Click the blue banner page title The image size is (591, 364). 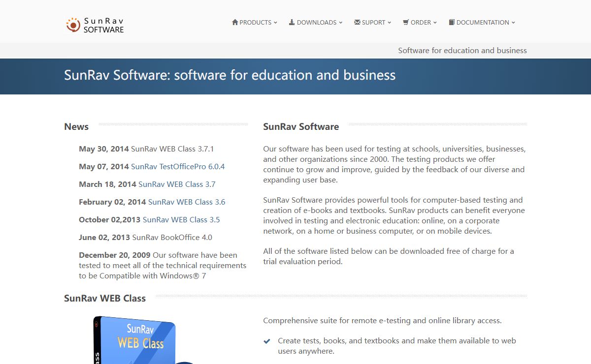click(230, 75)
